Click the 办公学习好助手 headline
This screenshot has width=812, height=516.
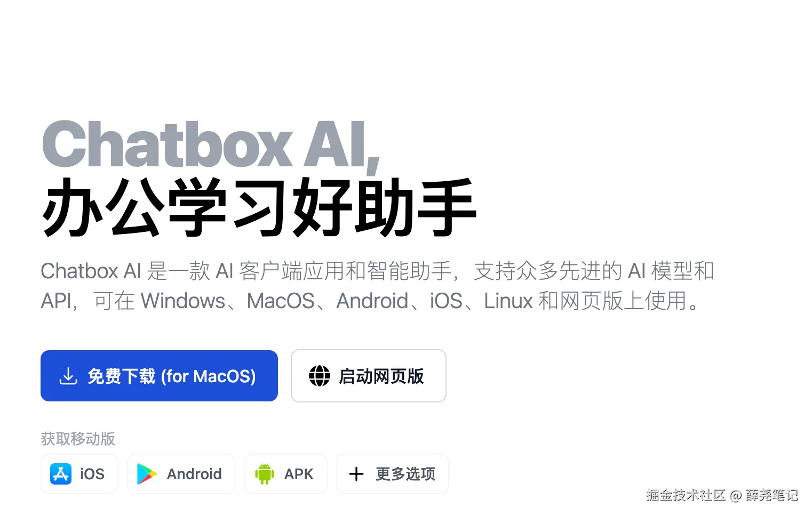click(x=259, y=207)
